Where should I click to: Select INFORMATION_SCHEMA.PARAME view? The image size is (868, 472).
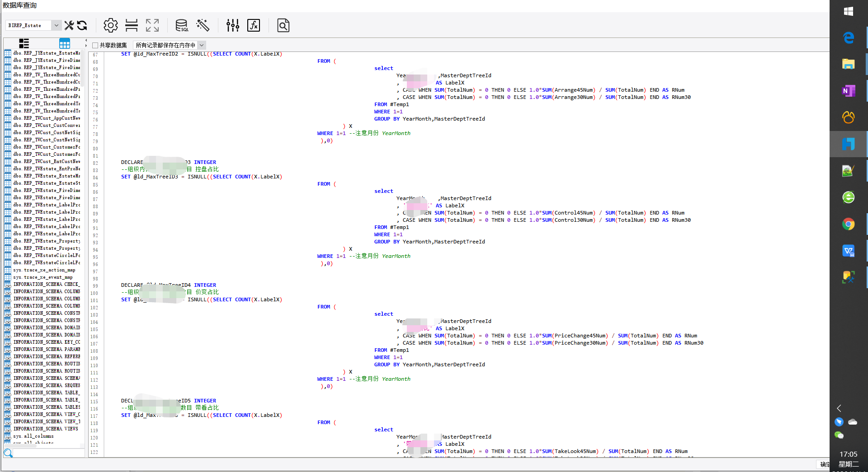coord(47,350)
